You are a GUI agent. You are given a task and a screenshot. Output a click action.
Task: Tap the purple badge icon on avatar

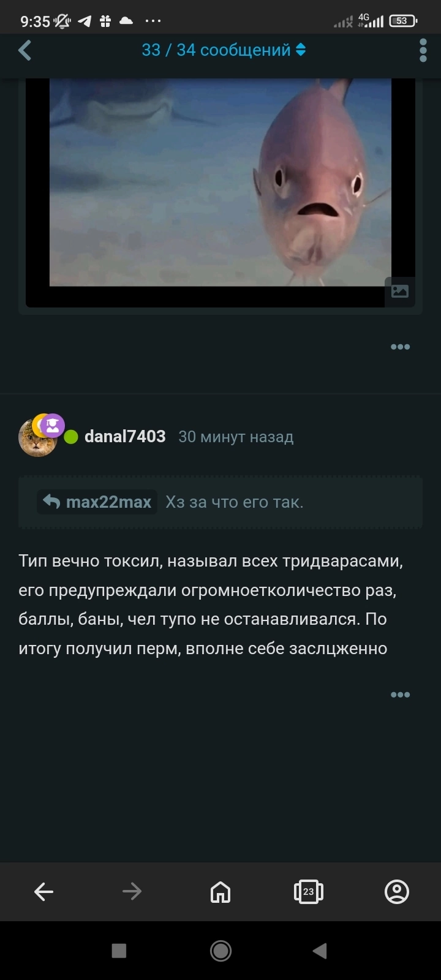[53, 425]
